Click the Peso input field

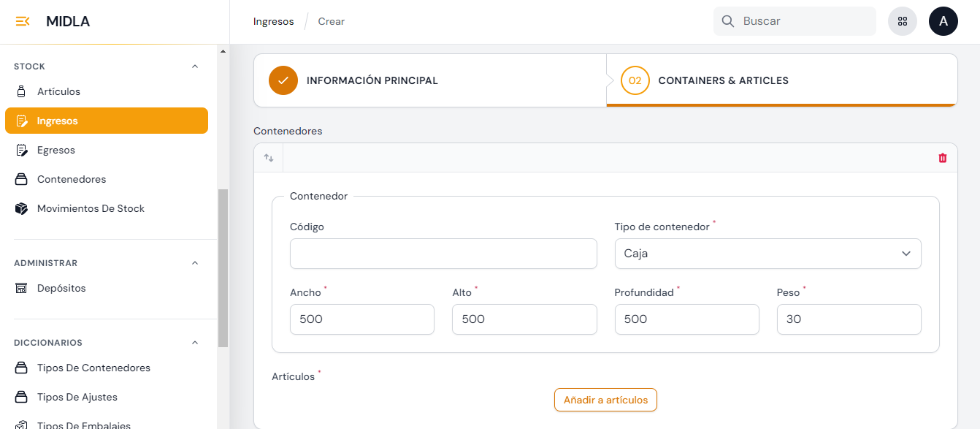[849, 319]
